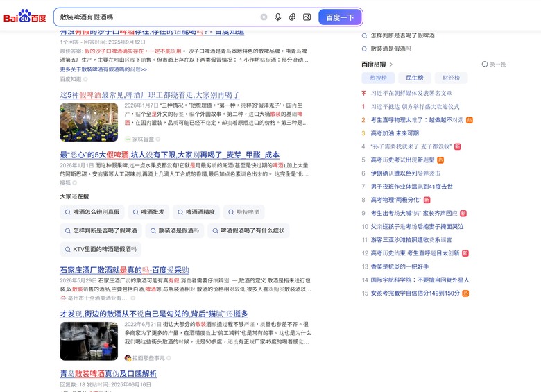Image resolution: width=541 pixels, height=392 pixels.
Task: Click 更多关于散装啤酒有假酒吗的问题 link
Action: tap(103, 69)
